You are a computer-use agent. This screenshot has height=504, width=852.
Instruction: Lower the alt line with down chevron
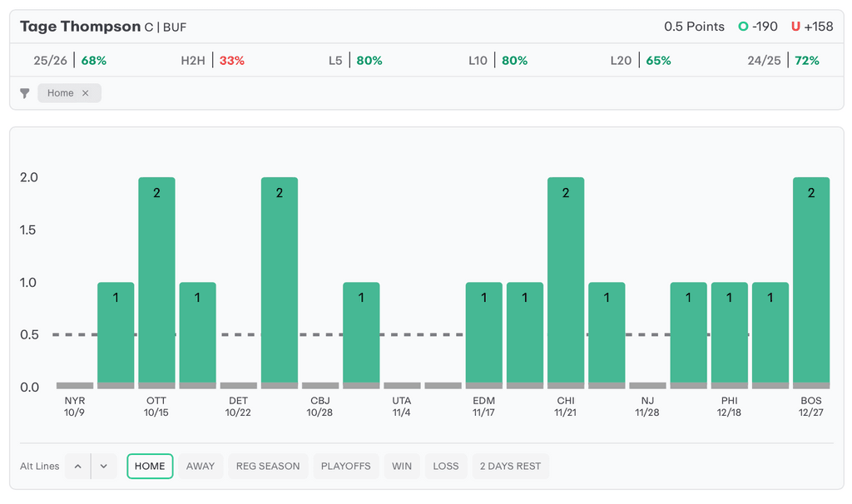tap(103, 467)
